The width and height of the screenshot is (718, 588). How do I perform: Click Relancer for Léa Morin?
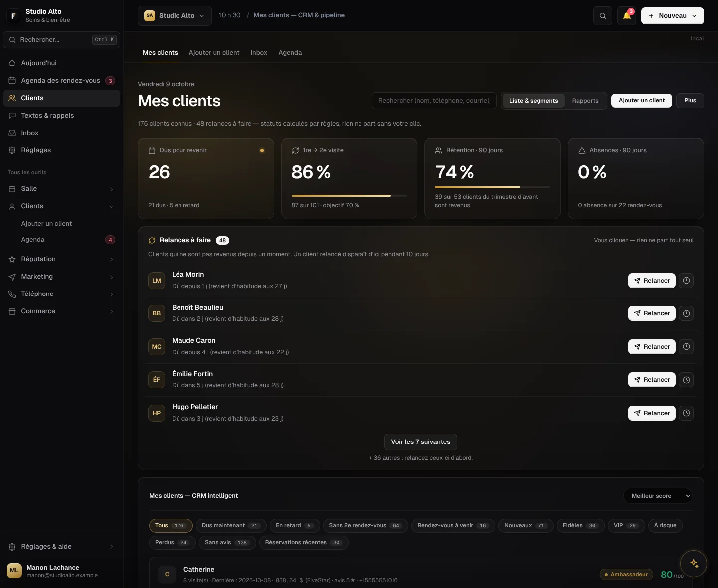(652, 281)
